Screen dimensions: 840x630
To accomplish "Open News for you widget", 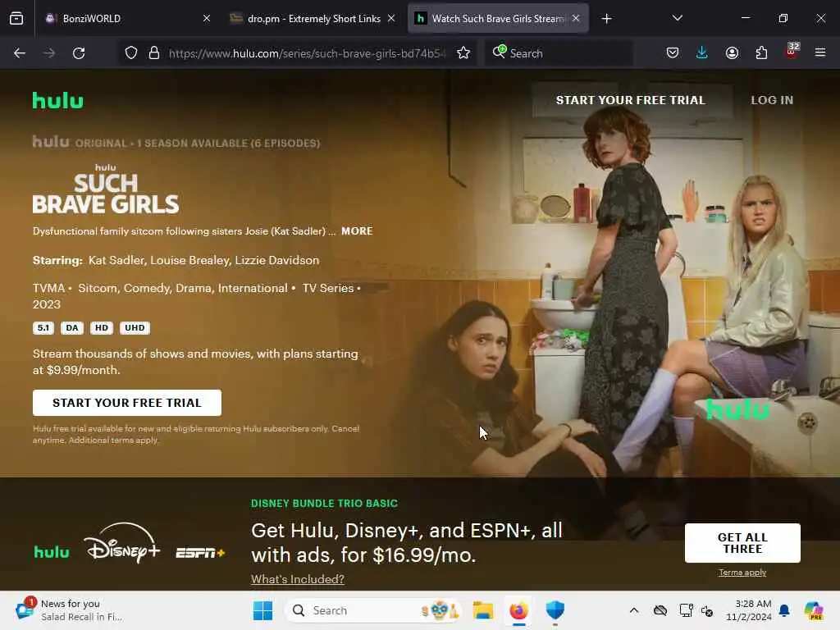I will pos(70,610).
